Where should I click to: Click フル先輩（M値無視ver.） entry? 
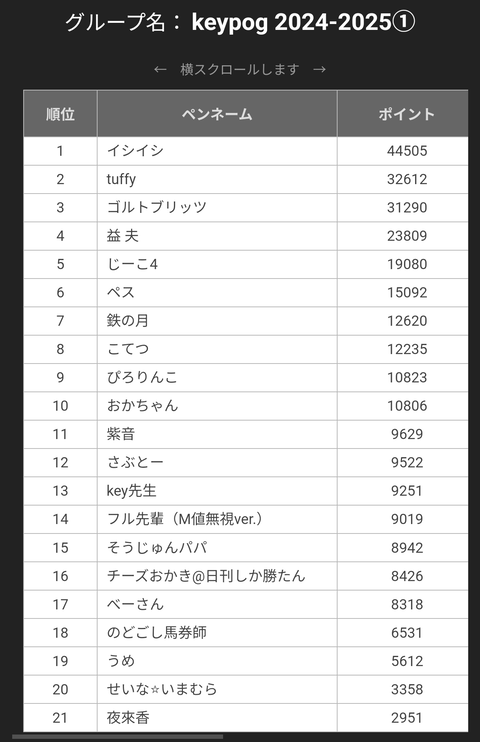tap(185, 519)
